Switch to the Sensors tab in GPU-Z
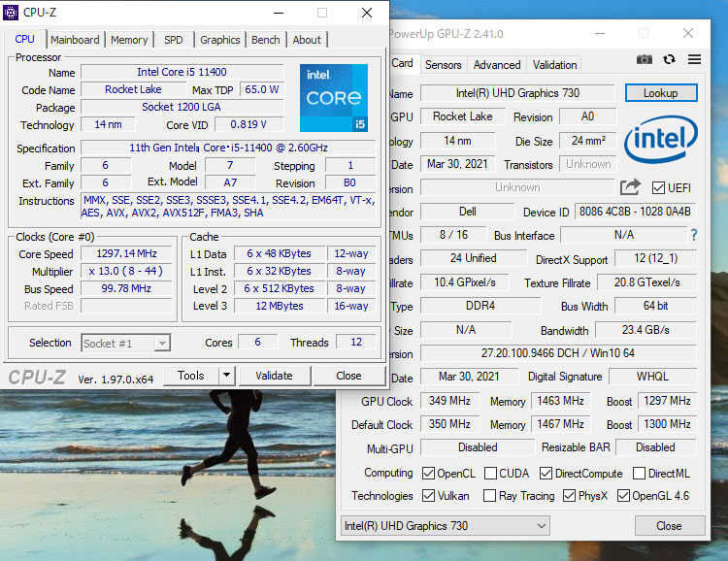728x561 pixels. [443, 65]
